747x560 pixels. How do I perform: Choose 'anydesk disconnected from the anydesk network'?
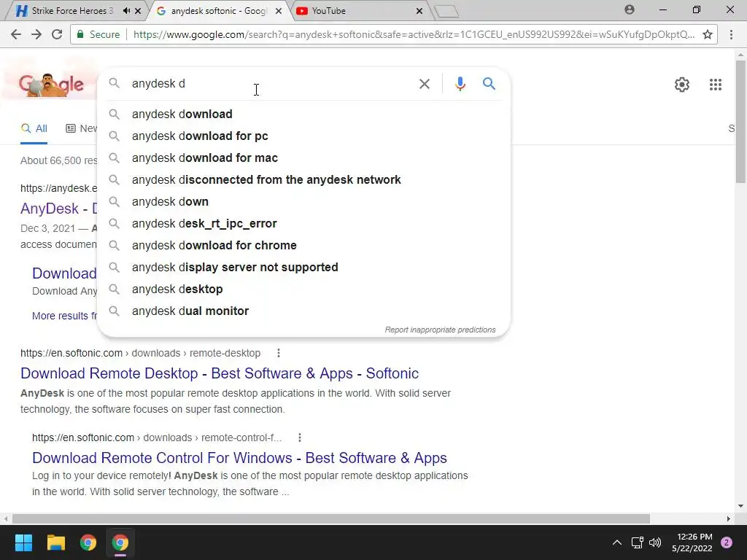(x=303, y=180)
